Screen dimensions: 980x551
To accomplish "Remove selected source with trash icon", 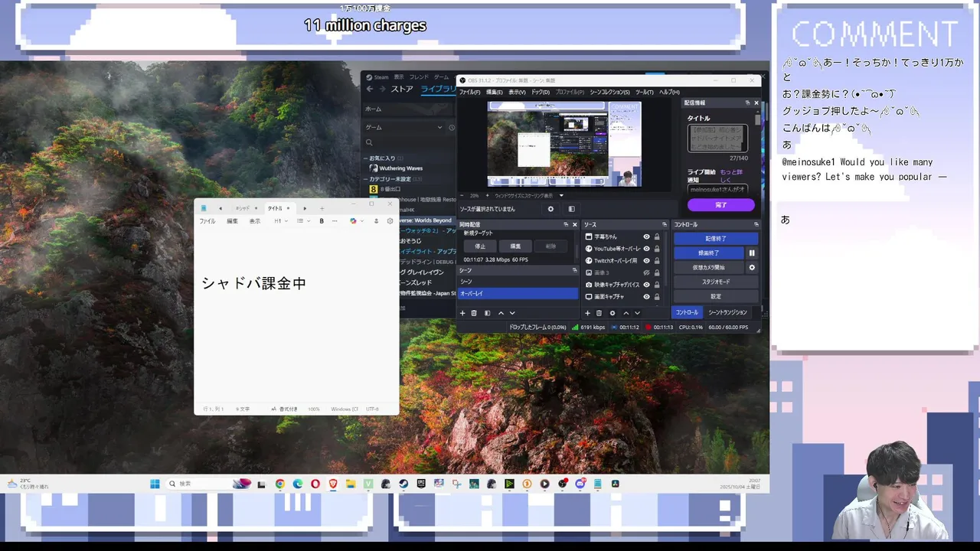I will [x=599, y=313].
